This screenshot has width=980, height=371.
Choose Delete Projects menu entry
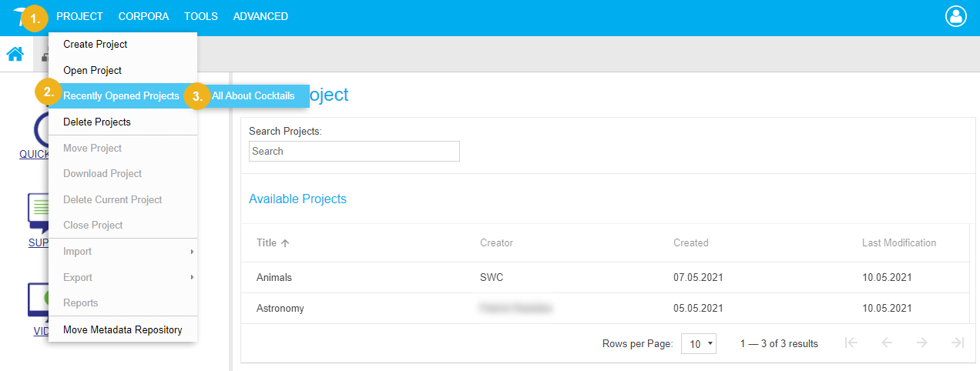(97, 122)
